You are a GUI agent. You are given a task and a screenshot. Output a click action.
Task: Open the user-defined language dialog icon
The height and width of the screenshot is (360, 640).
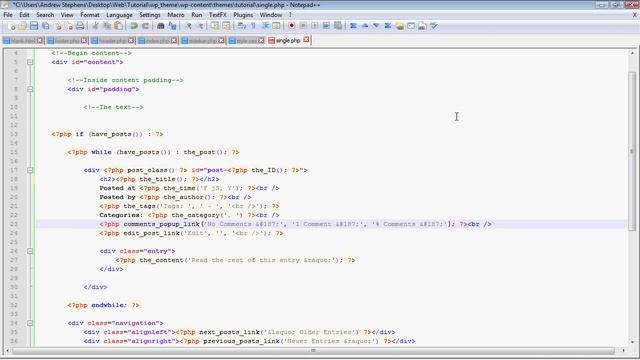tap(276, 26)
